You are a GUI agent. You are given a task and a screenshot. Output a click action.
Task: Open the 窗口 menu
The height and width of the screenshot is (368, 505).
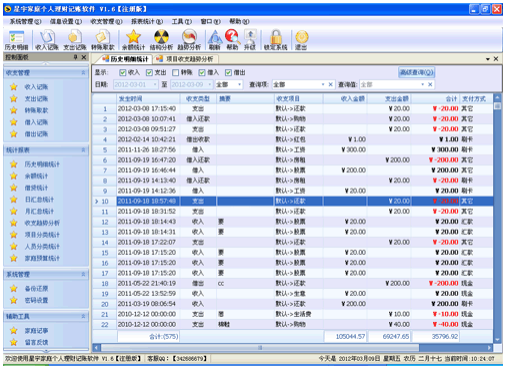point(210,22)
